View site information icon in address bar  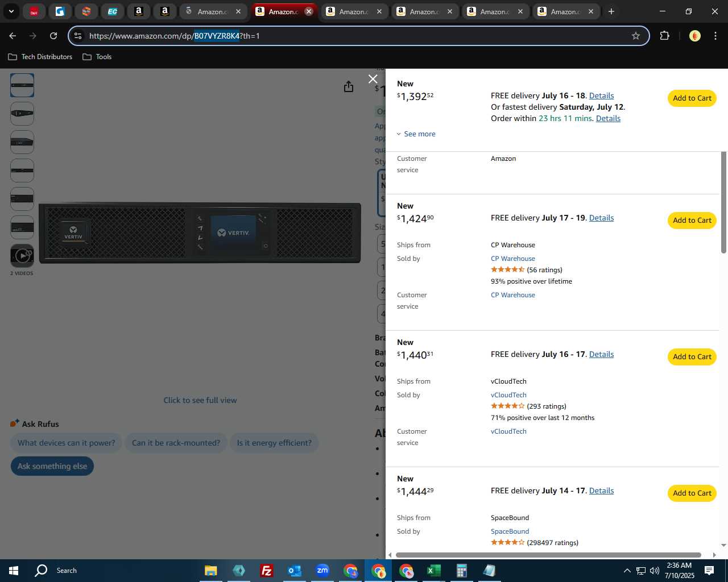(x=78, y=36)
